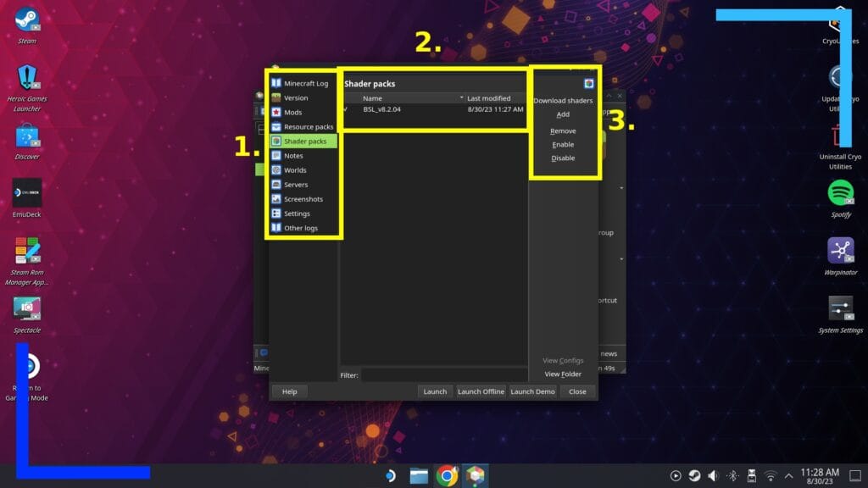Click the Download shaders button
The width and height of the screenshot is (868, 488).
563,101
